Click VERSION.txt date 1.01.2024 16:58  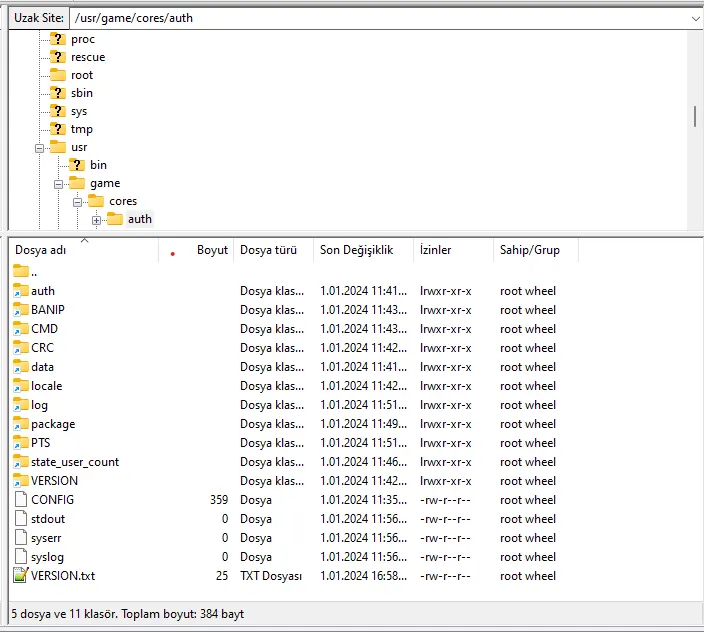(364, 576)
